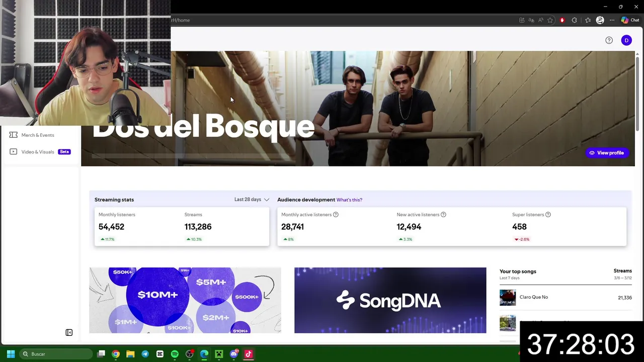This screenshot has width=644, height=362.
Task: Open the Claro Que No song row
Action: point(566,297)
